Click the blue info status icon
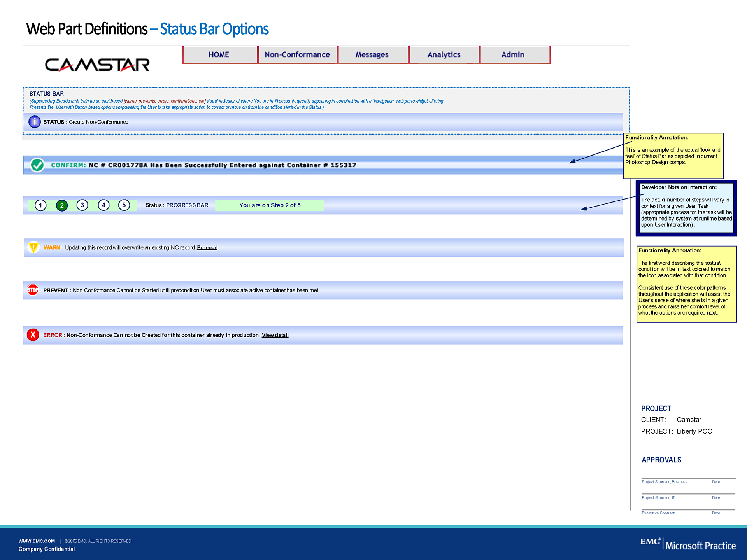Image resolution: width=747 pixels, height=560 pixels. pyautogui.click(x=35, y=122)
